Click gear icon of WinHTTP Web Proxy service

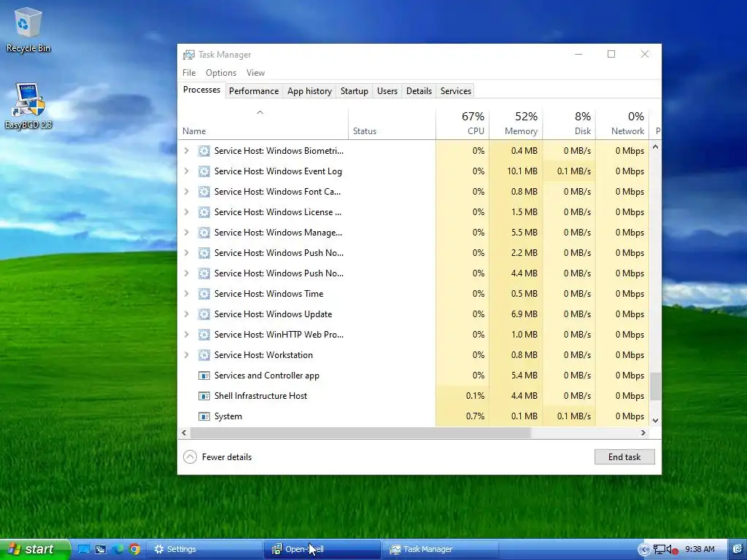[x=204, y=335]
